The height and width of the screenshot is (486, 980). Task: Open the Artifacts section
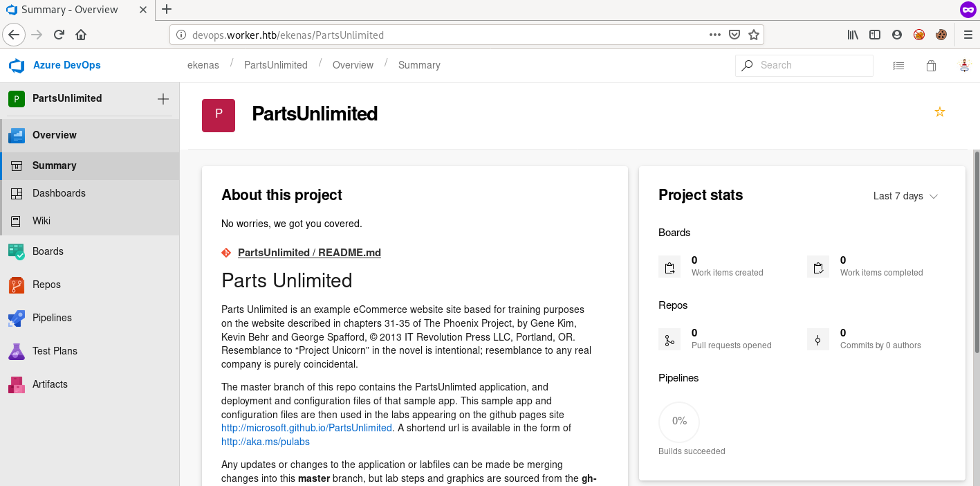[50, 384]
